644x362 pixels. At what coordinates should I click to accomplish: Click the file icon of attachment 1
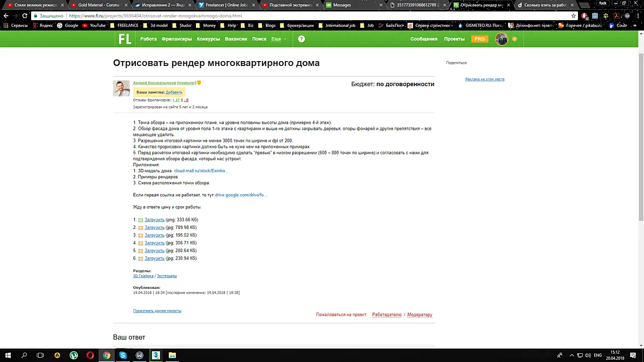tap(140, 220)
